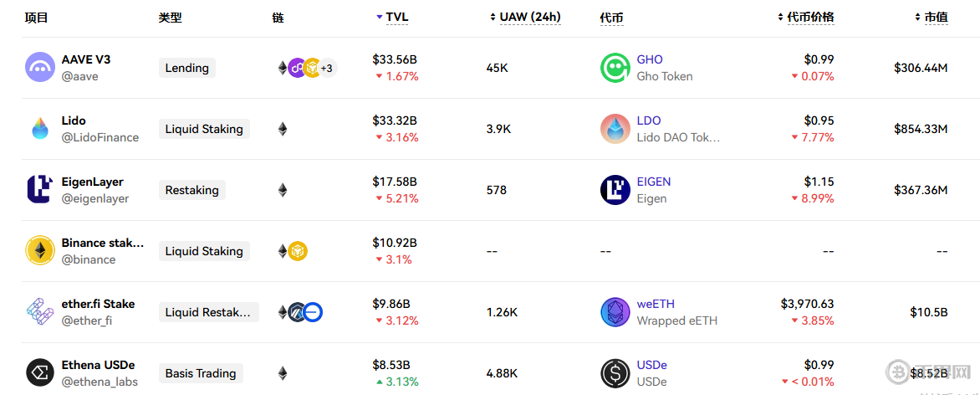Select the Restaking category tag
The width and height of the screenshot is (980, 395).
pos(191,190)
